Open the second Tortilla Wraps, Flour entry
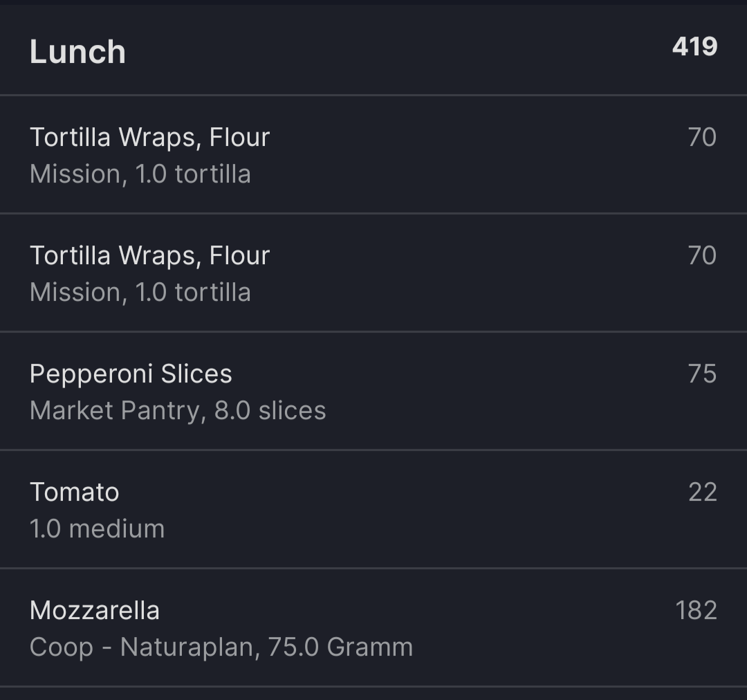 pos(373,273)
